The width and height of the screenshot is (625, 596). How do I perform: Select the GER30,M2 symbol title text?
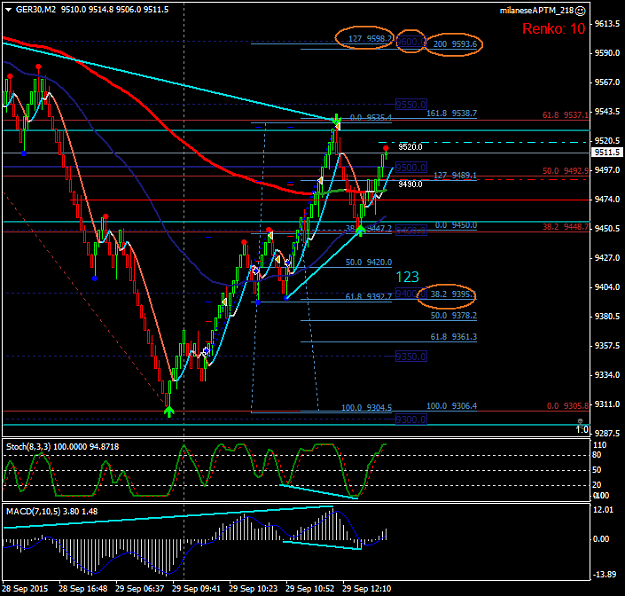point(36,10)
